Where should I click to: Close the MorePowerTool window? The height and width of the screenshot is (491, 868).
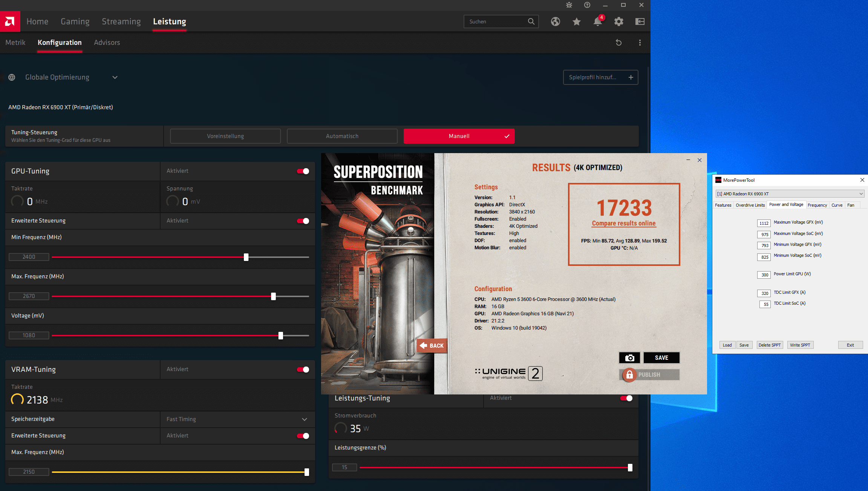862,180
